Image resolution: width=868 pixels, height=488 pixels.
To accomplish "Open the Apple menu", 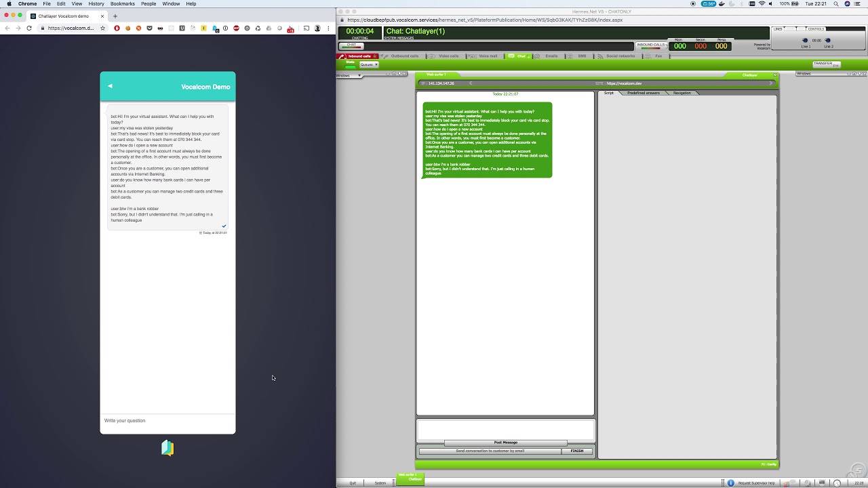I will (x=9, y=4).
